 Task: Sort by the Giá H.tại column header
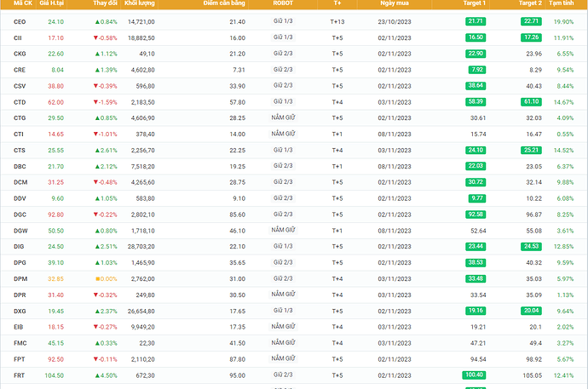pyautogui.click(x=51, y=3)
